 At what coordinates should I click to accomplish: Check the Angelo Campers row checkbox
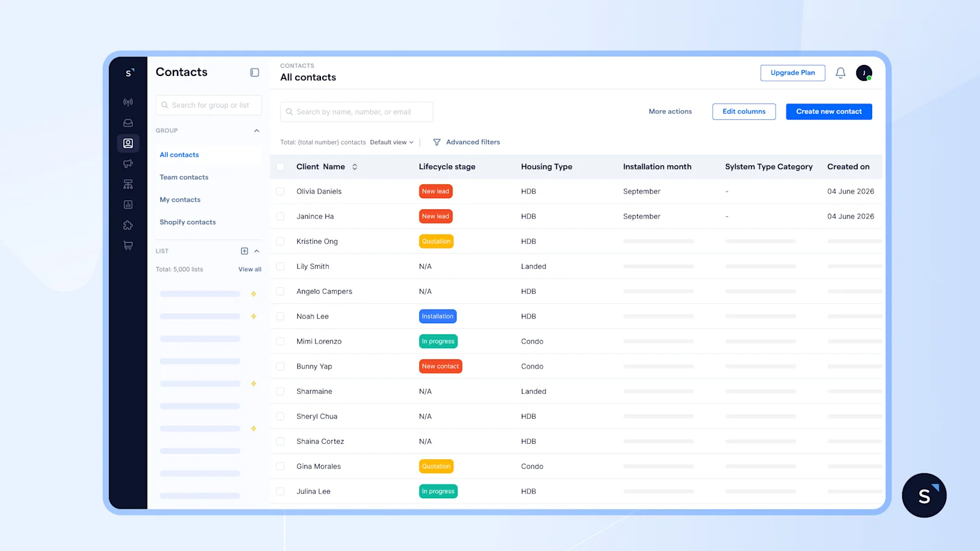280,291
